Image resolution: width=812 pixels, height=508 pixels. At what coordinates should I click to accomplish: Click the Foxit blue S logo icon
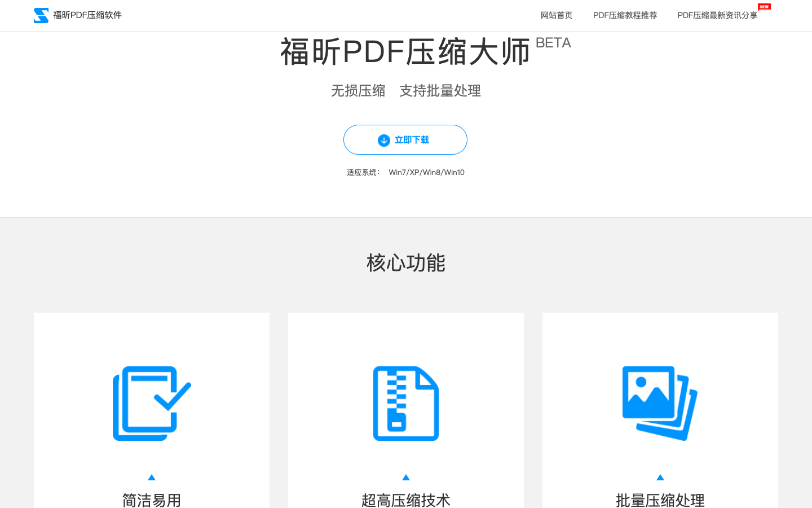click(41, 15)
